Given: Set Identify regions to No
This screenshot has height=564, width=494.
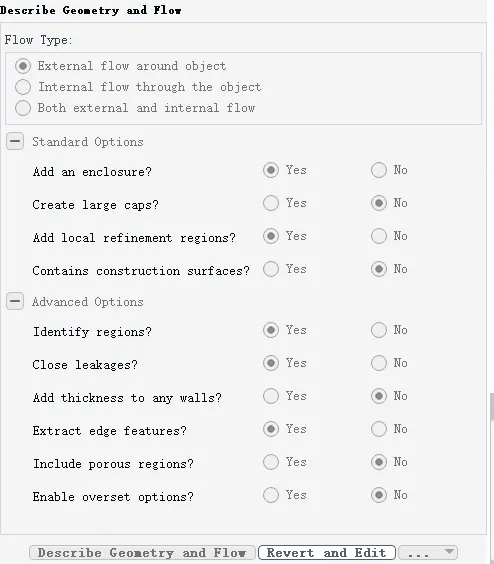Looking at the screenshot, I should pyautogui.click(x=379, y=330).
